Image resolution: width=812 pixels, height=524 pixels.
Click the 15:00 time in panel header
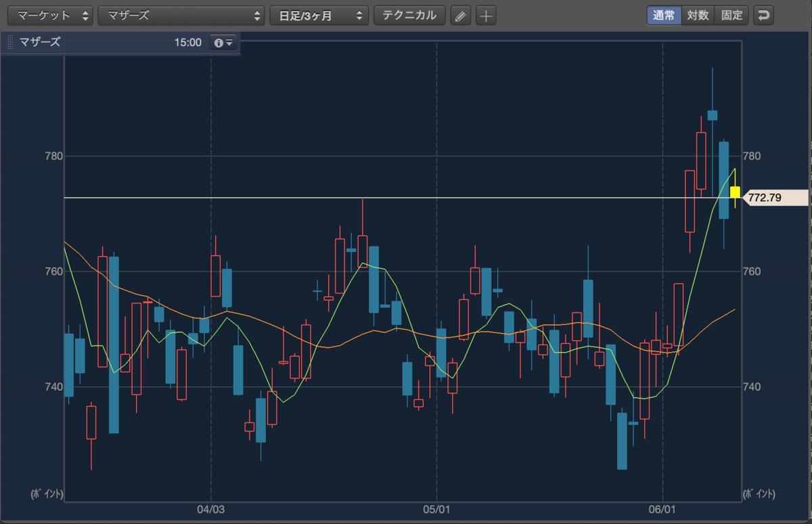coord(187,43)
